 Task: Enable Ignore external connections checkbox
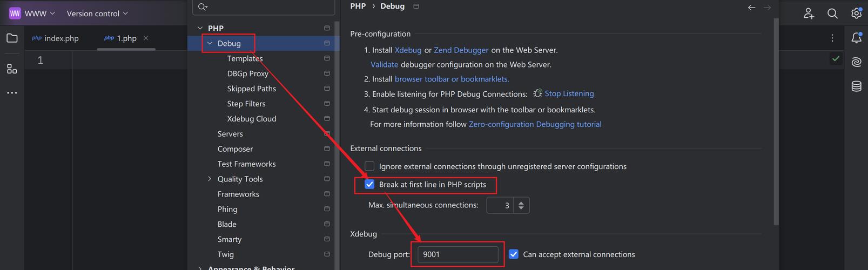click(x=369, y=166)
